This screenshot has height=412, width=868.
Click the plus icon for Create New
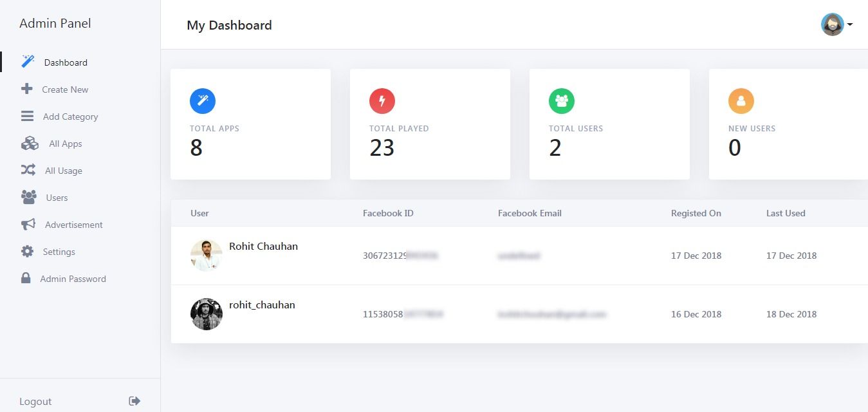click(x=27, y=89)
